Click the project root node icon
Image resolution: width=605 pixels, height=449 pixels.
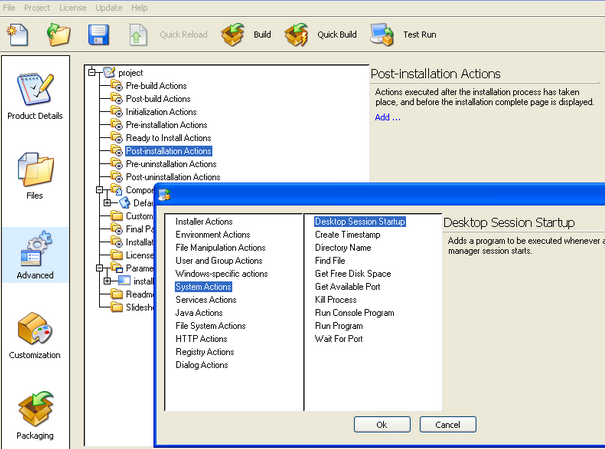[x=109, y=72]
